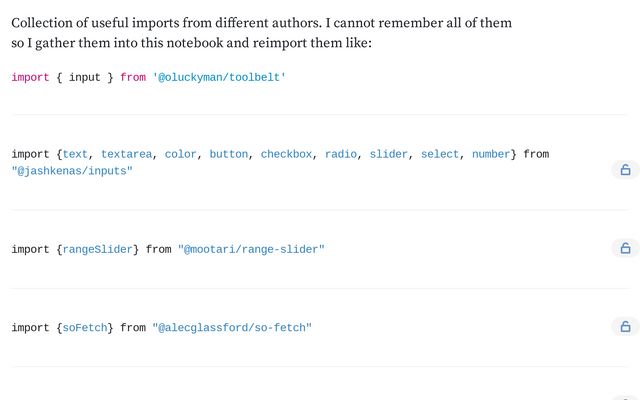Click the rangeSlider imported name
640x400 pixels.
pyautogui.click(x=98, y=249)
